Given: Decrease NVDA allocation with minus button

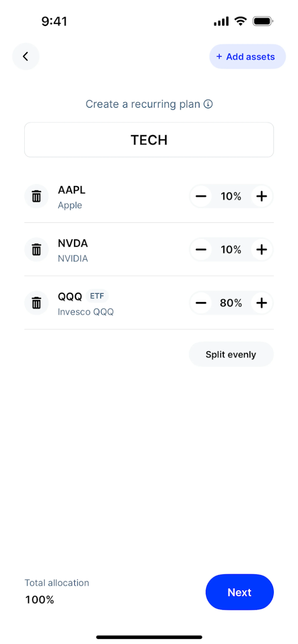Looking at the screenshot, I should pyautogui.click(x=201, y=249).
